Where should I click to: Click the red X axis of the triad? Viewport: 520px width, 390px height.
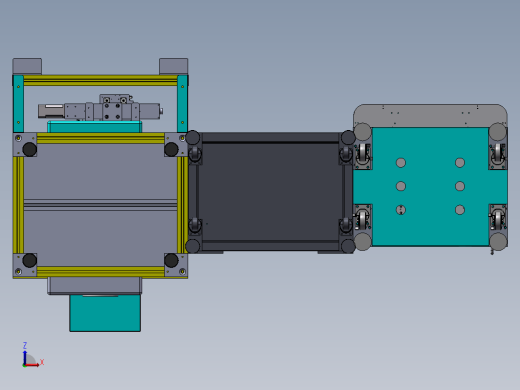pos(32,365)
